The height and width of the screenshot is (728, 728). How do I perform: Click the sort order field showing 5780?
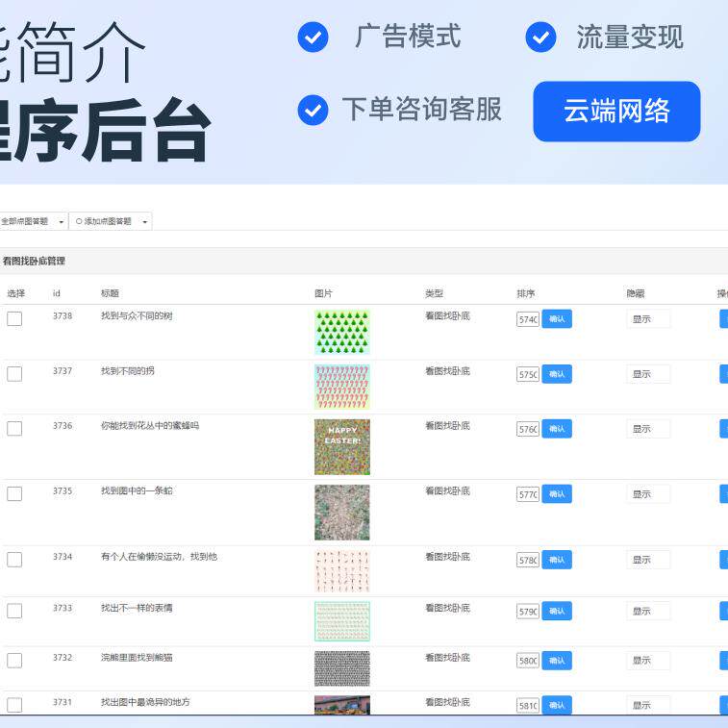528,560
